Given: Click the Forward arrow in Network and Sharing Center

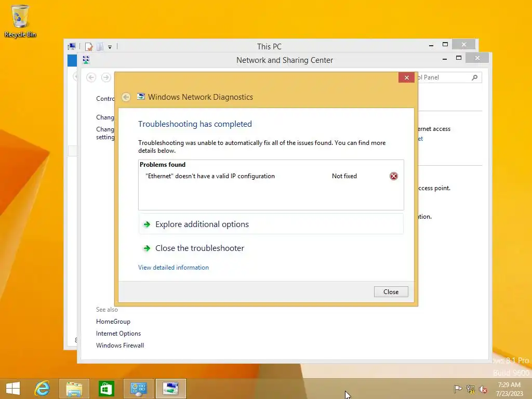Looking at the screenshot, I should (x=106, y=77).
